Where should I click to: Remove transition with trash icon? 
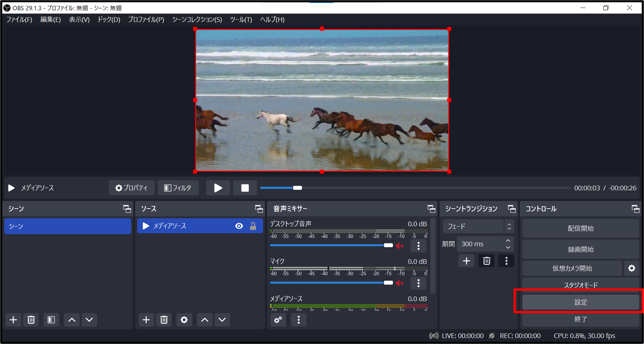point(486,261)
